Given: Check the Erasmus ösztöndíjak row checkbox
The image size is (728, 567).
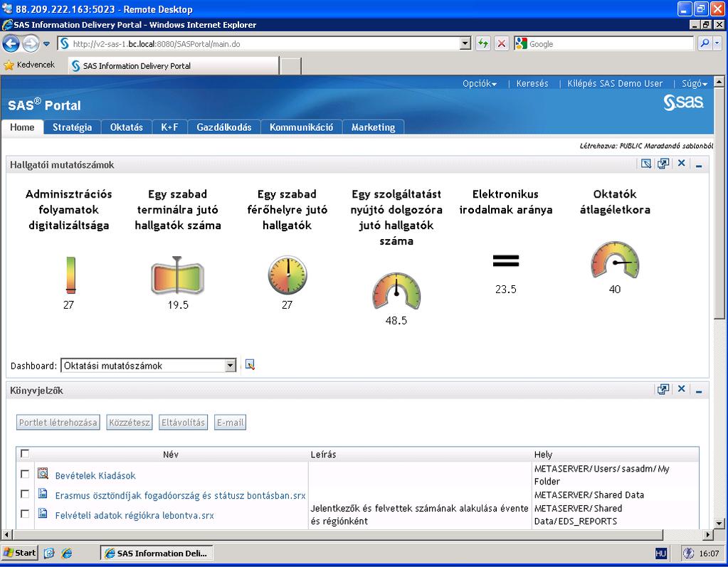Looking at the screenshot, I should (x=25, y=494).
